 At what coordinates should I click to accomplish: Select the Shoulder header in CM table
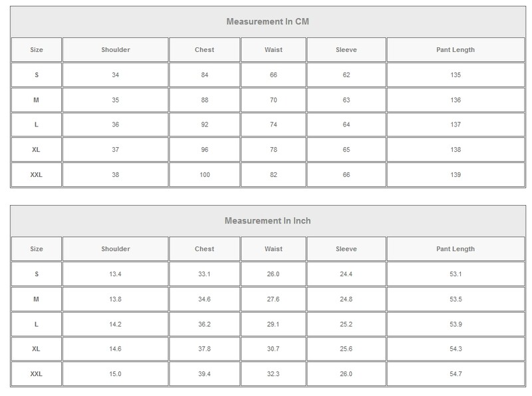click(116, 50)
